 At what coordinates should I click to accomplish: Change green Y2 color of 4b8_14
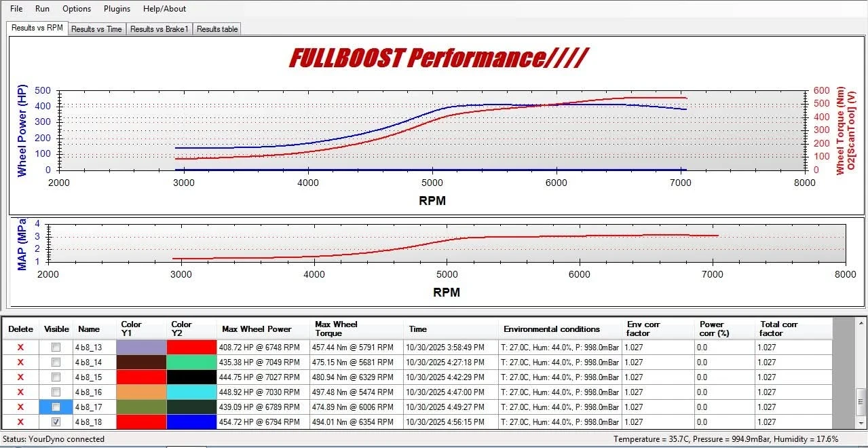[191, 362]
